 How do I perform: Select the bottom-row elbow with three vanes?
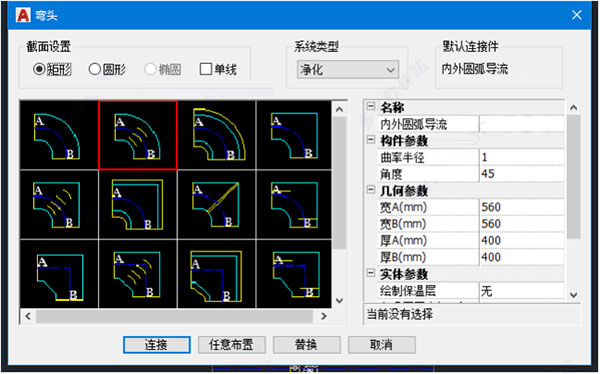coord(138,274)
